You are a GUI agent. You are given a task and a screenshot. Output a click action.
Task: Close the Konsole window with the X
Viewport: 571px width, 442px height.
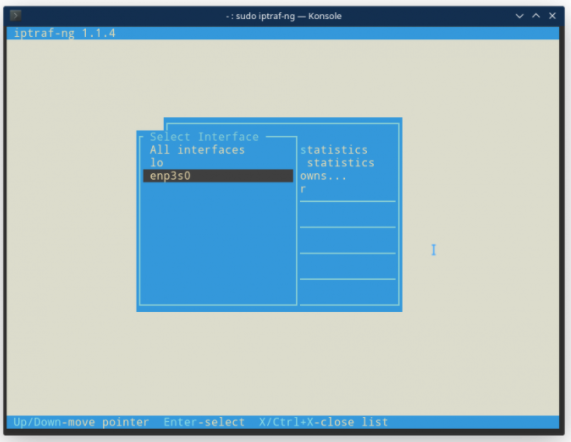coord(552,16)
